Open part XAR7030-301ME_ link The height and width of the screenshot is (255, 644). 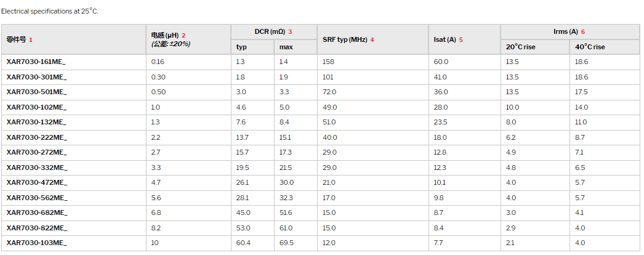[x=36, y=77]
